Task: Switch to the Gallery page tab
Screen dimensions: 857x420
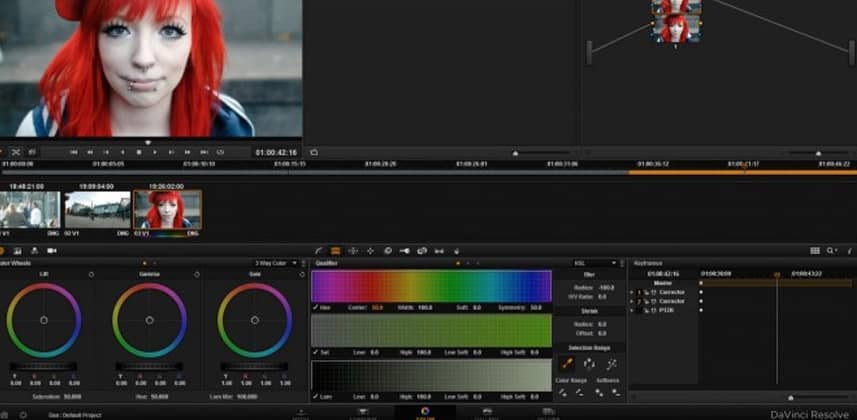Action: pos(487,413)
